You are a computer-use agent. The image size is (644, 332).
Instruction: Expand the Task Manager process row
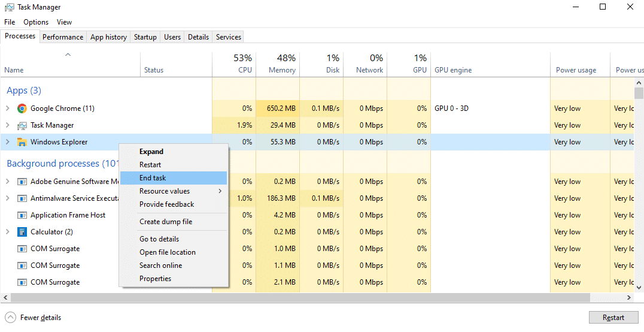click(7, 125)
